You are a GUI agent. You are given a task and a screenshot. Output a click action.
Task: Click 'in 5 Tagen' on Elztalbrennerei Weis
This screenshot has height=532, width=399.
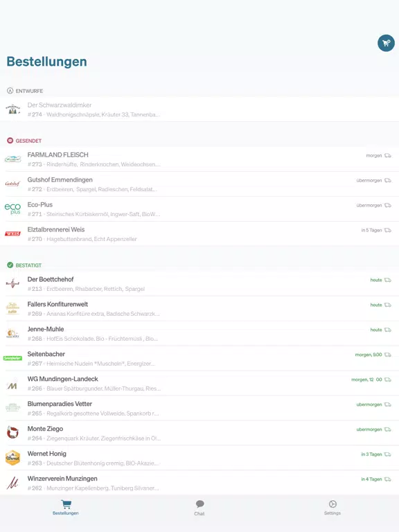371,231
